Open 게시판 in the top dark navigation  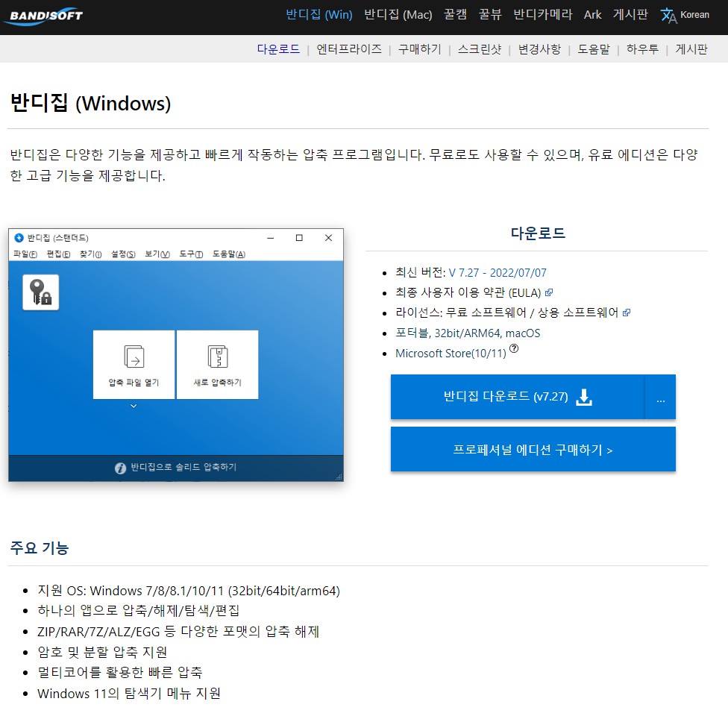[x=630, y=15]
